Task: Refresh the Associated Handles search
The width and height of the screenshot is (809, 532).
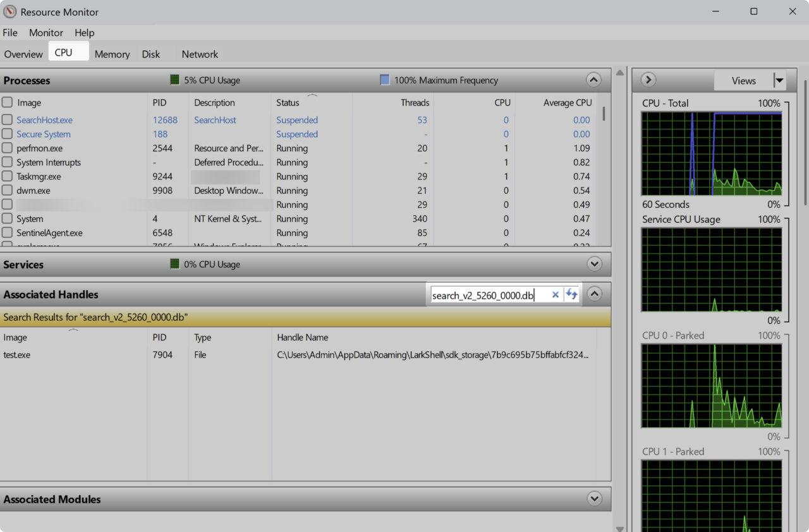Action: coord(571,294)
